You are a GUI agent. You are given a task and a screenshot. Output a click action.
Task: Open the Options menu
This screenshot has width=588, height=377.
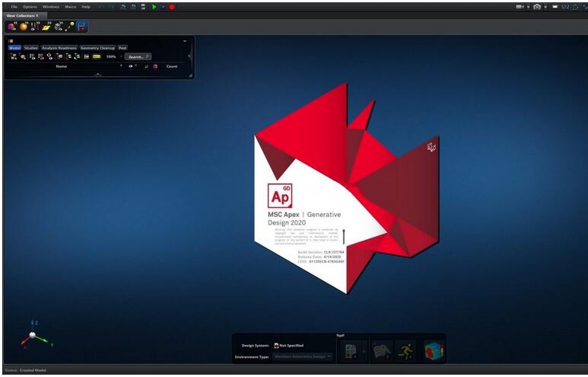(30, 7)
